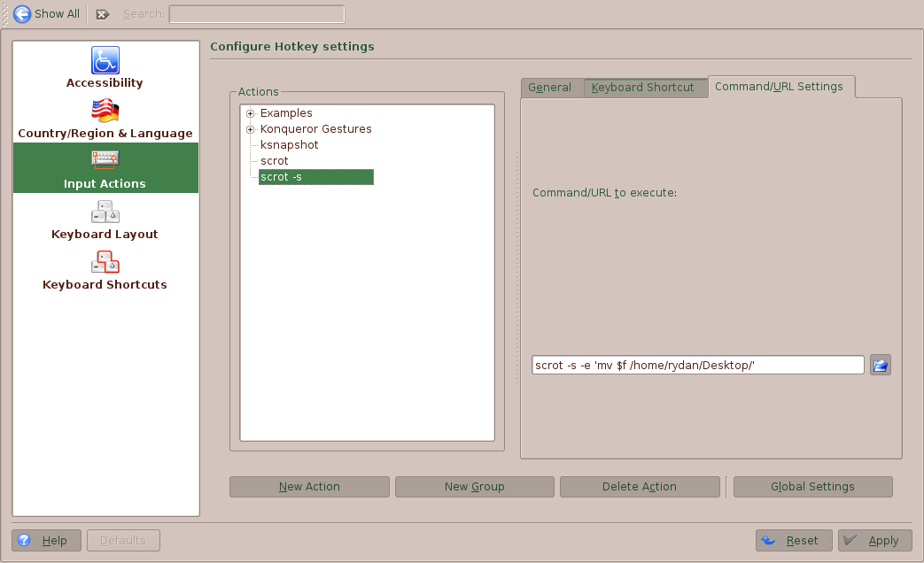Screen dimensions: 924x563
Task: Click the Delete Action button
Action: tap(639, 487)
